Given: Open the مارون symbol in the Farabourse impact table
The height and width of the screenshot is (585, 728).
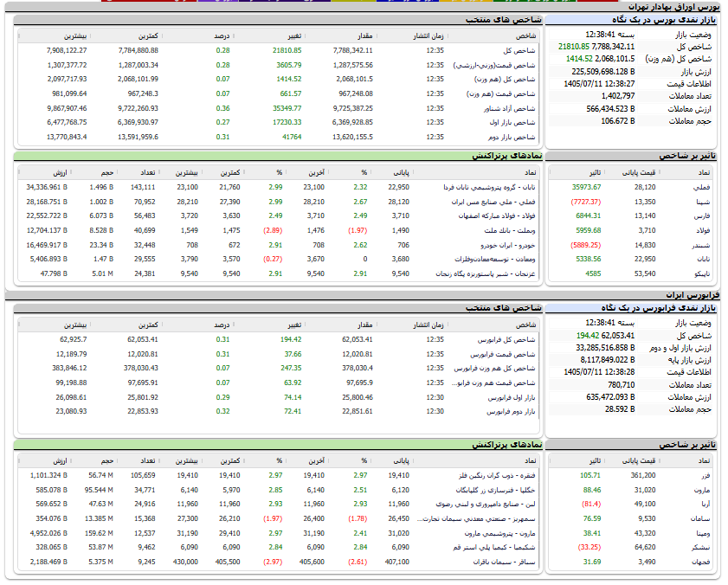Looking at the screenshot, I should click(x=702, y=490).
